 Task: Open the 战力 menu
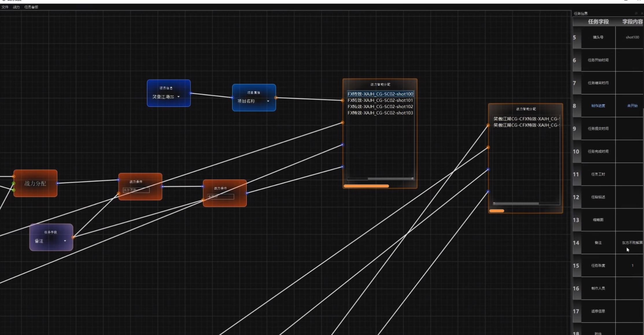coord(16,7)
